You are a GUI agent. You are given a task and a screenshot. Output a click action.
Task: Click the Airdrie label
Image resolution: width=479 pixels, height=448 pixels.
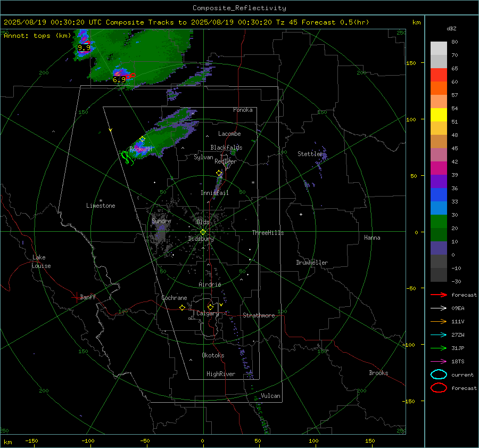[x=210, y=284]
